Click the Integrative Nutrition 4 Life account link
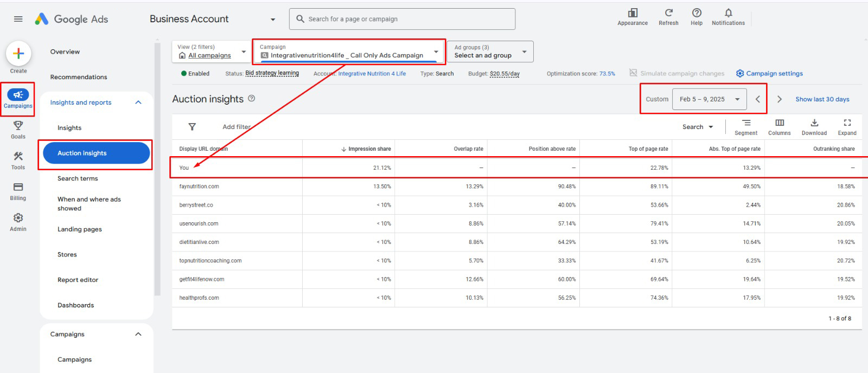Viewport: 868px width, 373px height. coord(372,74)
